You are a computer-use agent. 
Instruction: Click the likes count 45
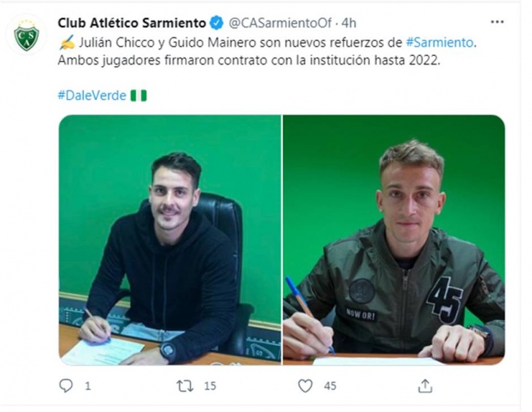[x=330, y=386]
